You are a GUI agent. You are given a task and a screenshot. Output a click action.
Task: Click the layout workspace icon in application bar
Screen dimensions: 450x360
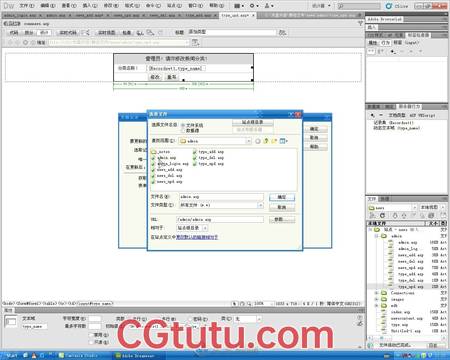(238, 6)
